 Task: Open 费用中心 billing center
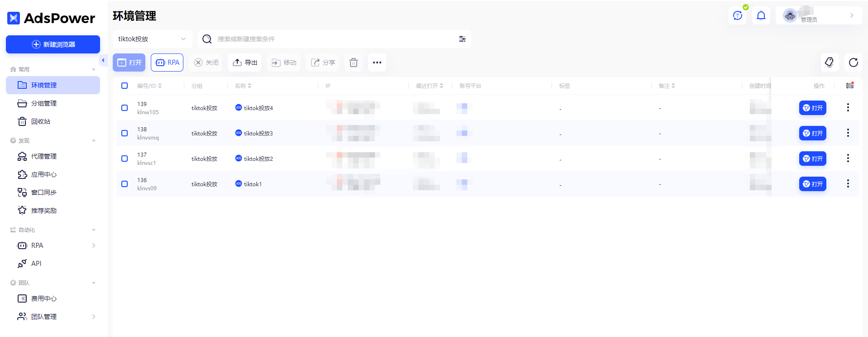point(53,298)
